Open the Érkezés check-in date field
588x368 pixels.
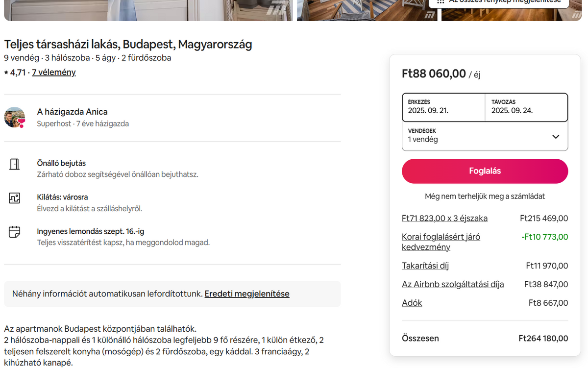[x=443, y=107]
